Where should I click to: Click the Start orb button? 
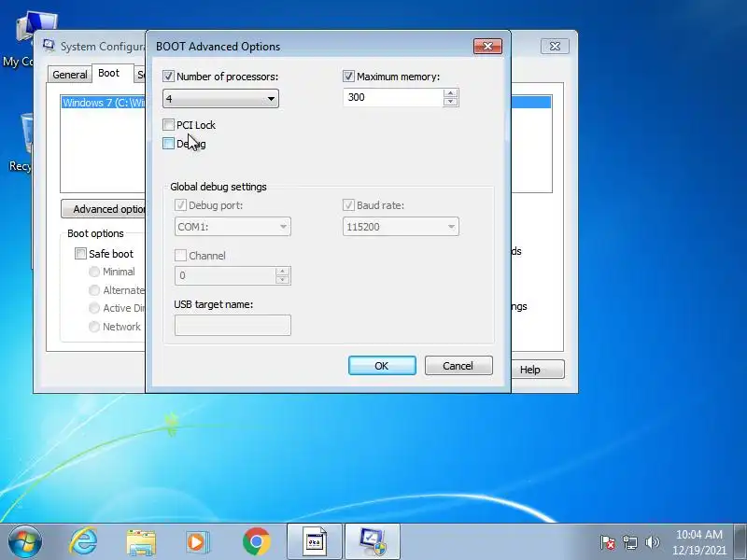point(25,542)
